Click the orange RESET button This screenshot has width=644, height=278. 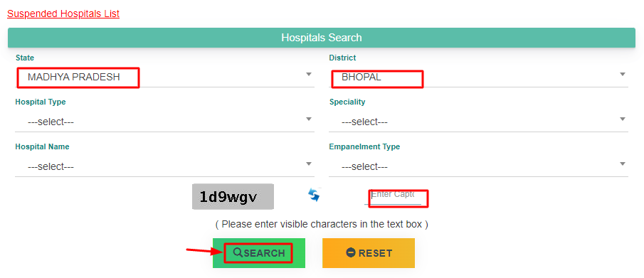(x=369, y=253)
